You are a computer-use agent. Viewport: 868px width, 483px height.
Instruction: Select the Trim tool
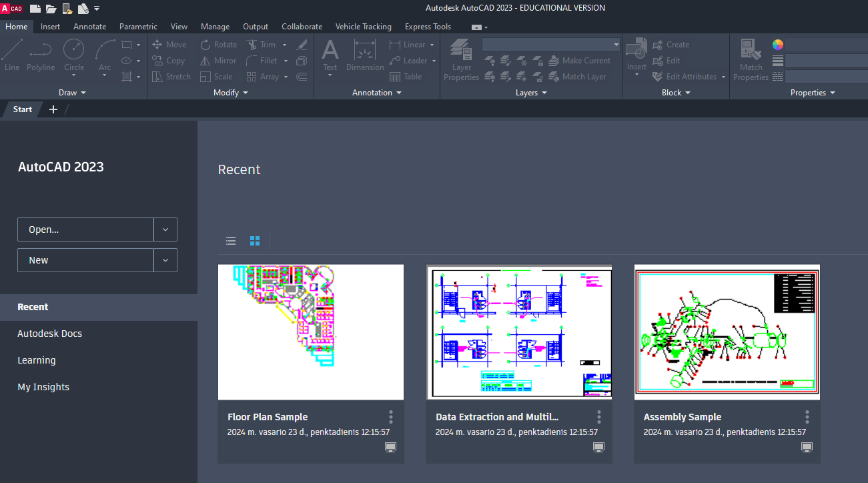coord(261,45)
